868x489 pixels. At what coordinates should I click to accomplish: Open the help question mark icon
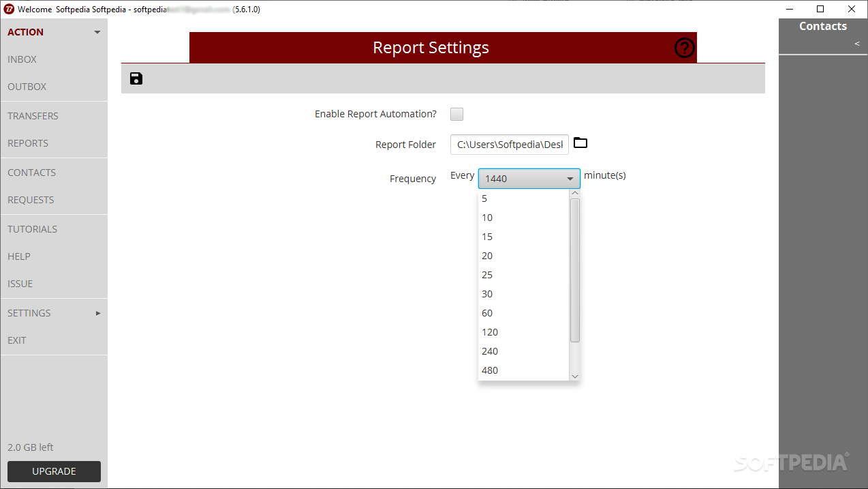click(684, 48)
